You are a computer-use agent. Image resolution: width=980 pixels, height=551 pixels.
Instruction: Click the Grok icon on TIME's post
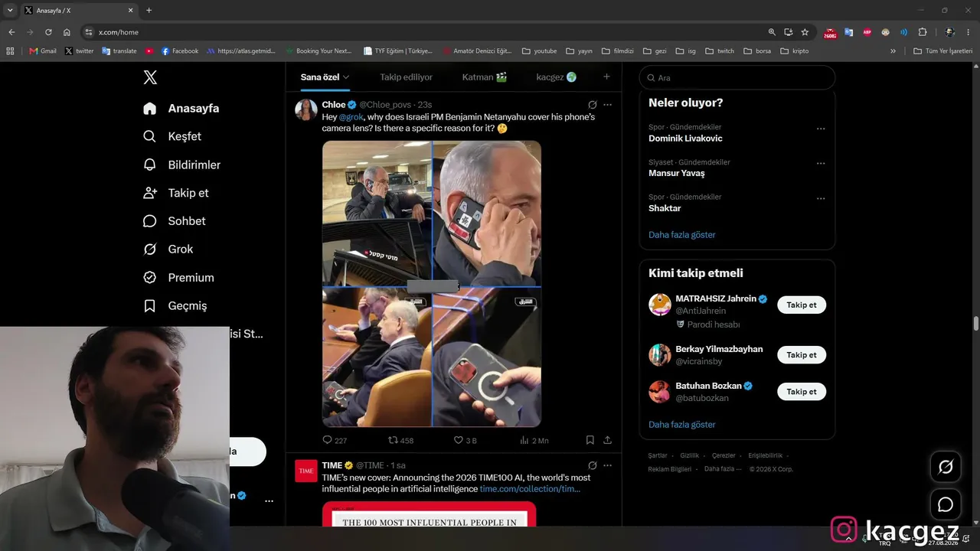592,465
